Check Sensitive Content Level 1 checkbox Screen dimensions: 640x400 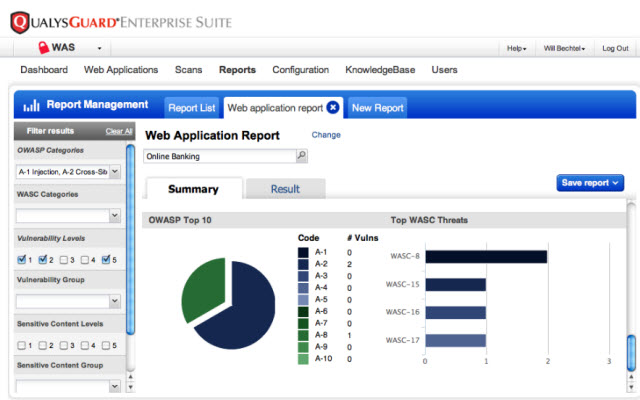(x=22, y=345)
